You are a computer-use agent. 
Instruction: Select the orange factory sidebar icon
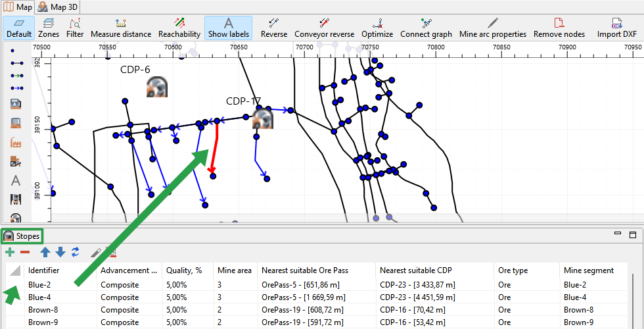pyautogui.click(x=16, y=142)
